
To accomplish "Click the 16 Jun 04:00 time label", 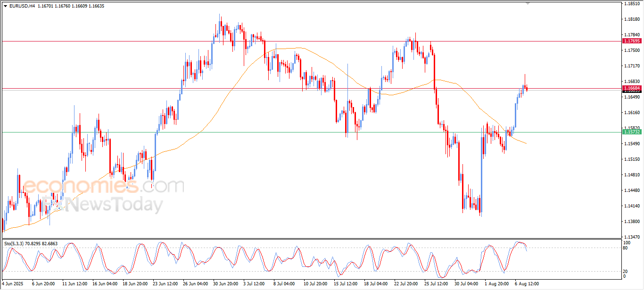I will [x=105, y=284].
